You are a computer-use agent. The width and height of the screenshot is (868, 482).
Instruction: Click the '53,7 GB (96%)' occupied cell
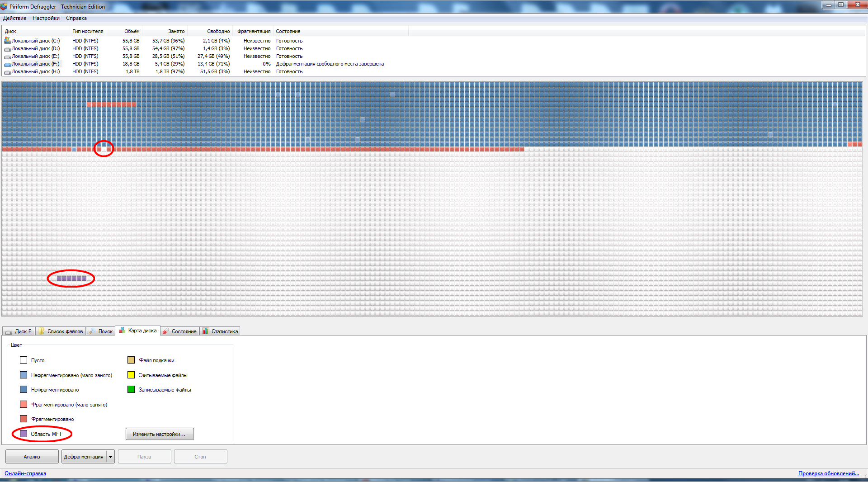coord(168,41)
